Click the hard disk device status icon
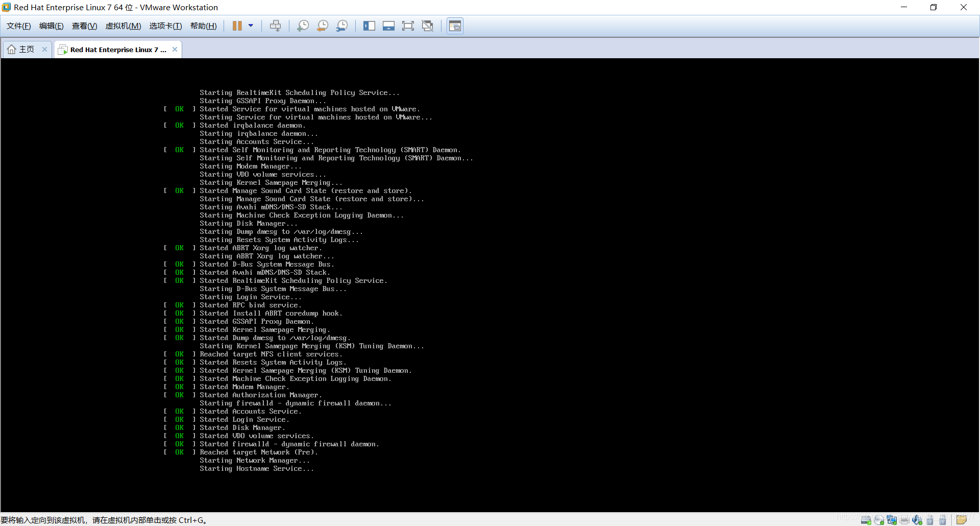The width and height of the screenshot is (980, 526). pos(866,520)
